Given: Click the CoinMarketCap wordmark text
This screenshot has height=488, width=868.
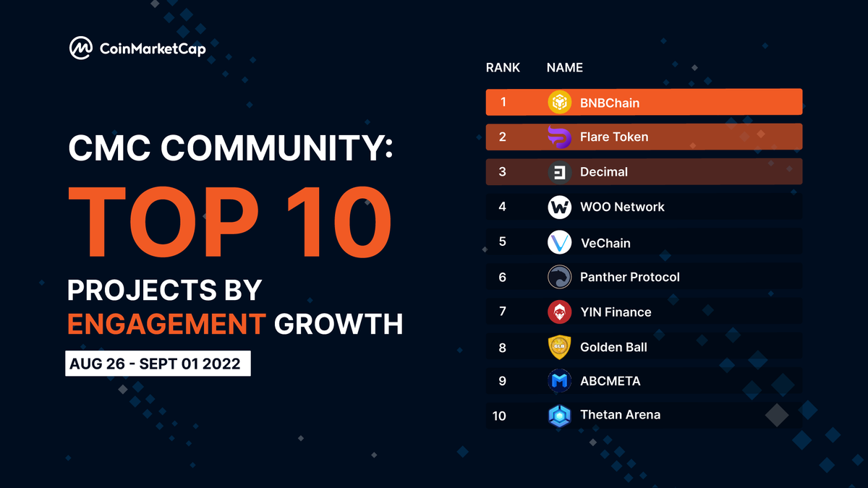Looking at the screenshot, I should coord(152,48).
